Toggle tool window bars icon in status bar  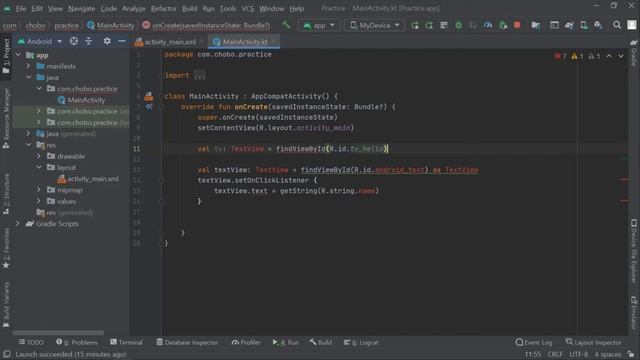pyautogui.click(x=7, y=354)
